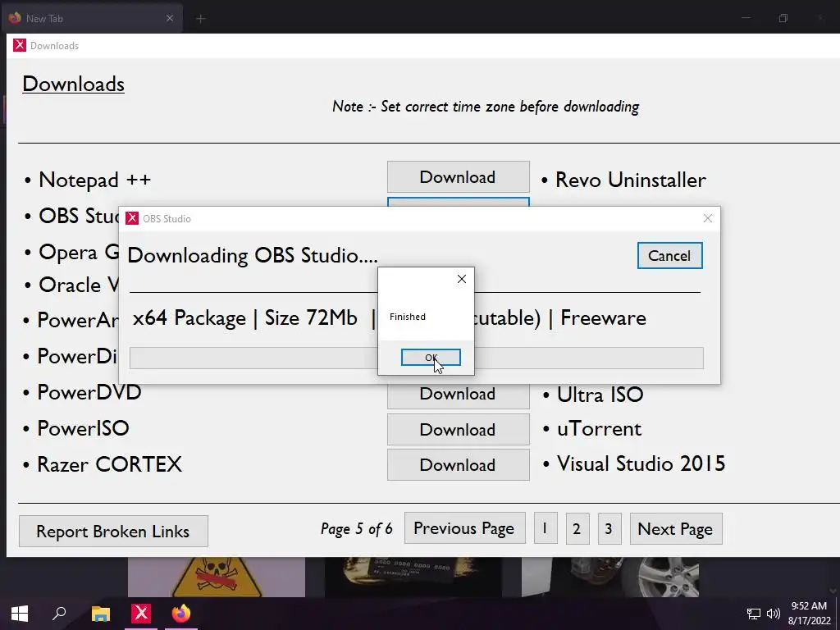Viewport: 840px width, 630px height.
Task: Go to the Previous Page
Action: (x=464, y=529)
